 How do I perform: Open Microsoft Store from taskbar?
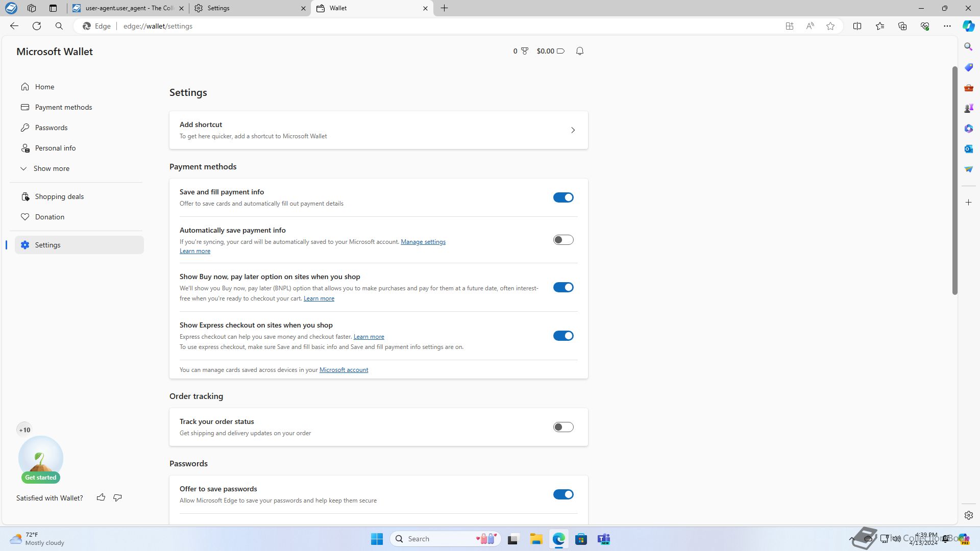click(581, 539)
